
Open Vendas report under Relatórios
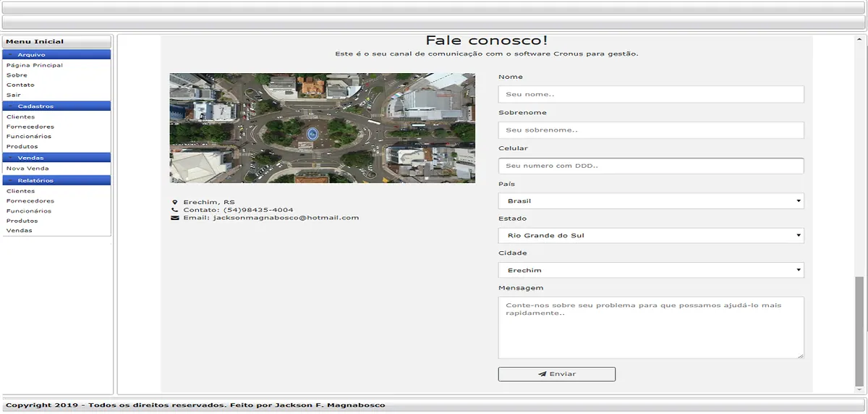pyautogui.click(x=19, y=230)
